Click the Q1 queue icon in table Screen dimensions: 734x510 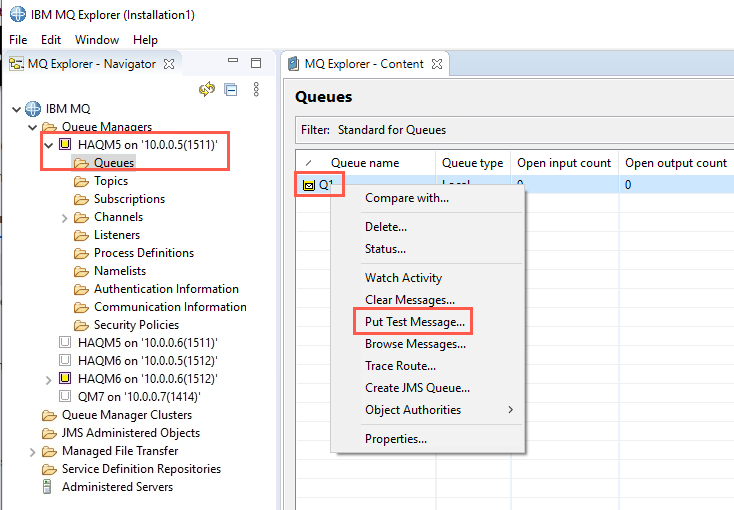click(x=308, y=185)
